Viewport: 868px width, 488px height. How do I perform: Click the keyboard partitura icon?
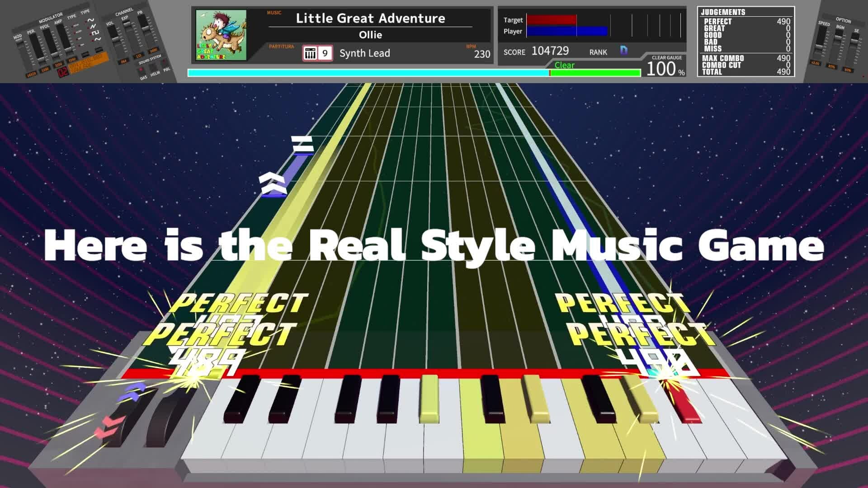click(x=310, y=53)
